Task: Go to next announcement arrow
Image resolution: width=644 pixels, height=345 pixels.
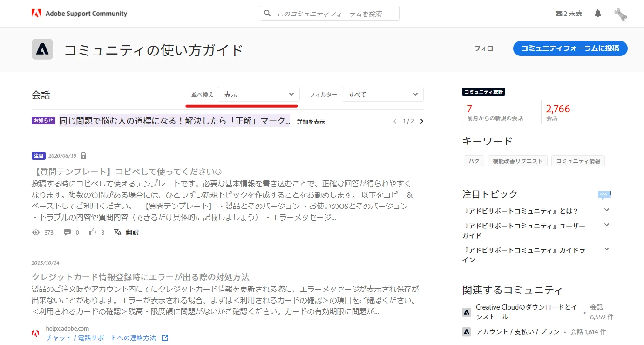Action: (x=422, y=121)
